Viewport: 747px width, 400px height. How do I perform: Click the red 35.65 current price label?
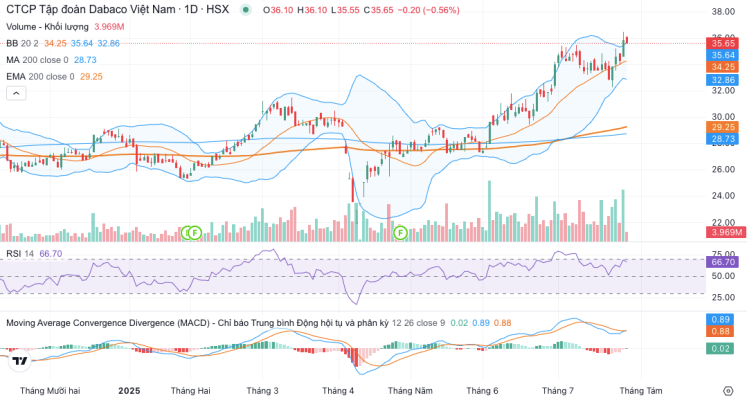722,43
